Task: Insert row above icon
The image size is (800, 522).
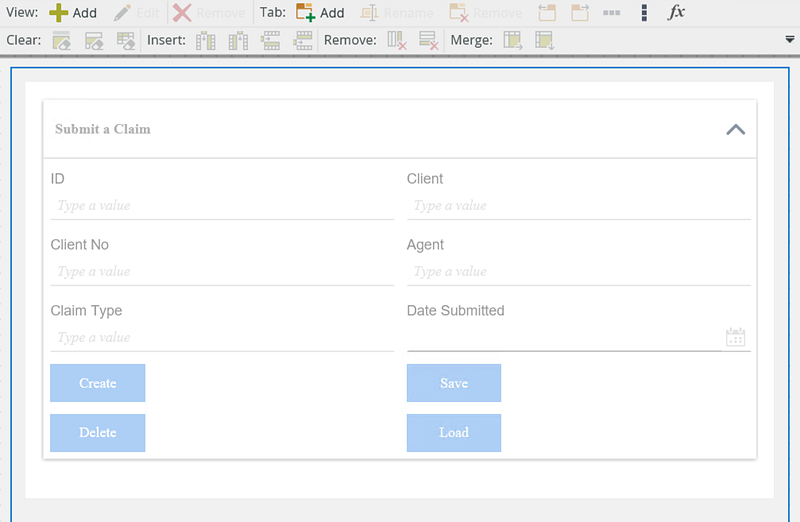Action: (x=270, y=40)
